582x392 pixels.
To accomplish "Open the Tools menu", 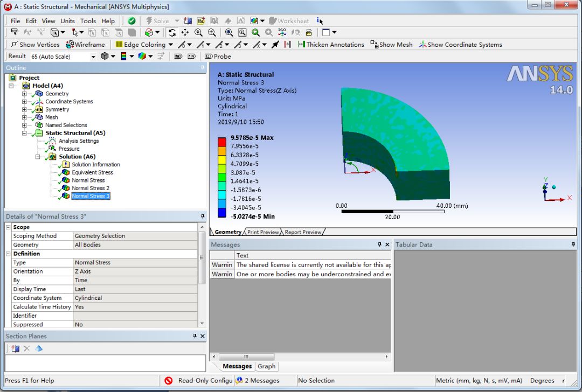I will coord(88,21).
